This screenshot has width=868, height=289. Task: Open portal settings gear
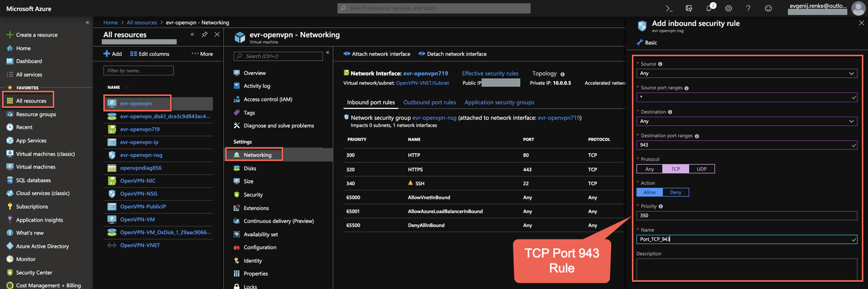coord(729,8)
